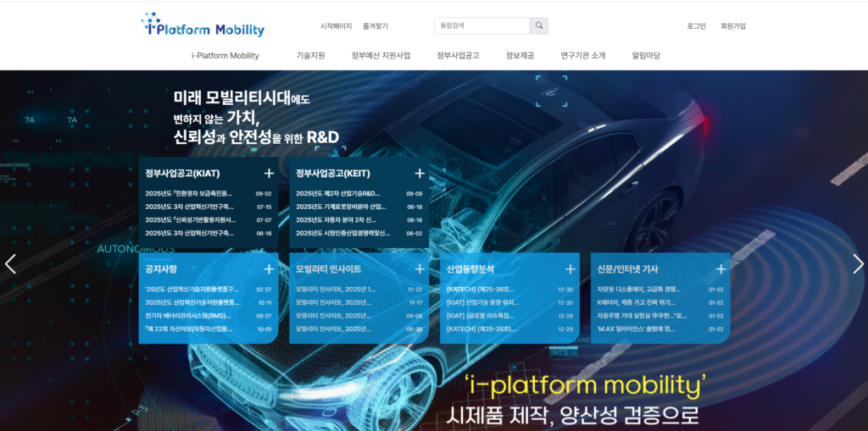Open more 정부사업공고(KEIT) with plus icon
The image size is (868, 431).
point(420,174)
